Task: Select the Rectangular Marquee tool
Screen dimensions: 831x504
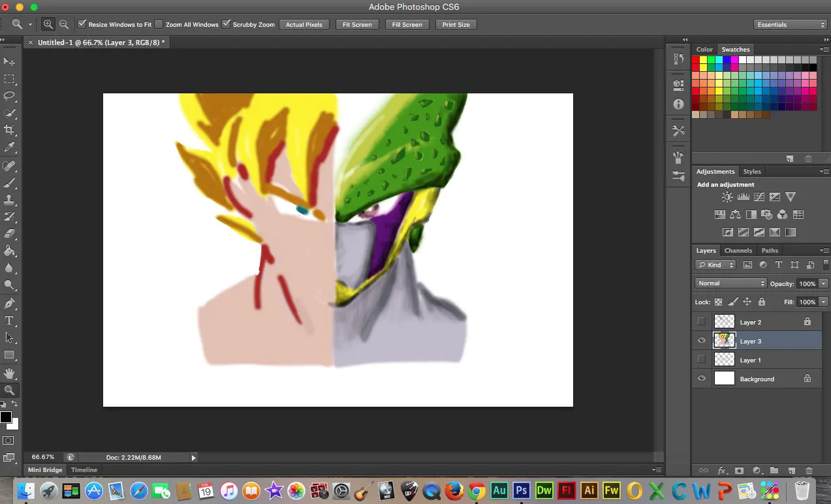Action: pos(9,79)
